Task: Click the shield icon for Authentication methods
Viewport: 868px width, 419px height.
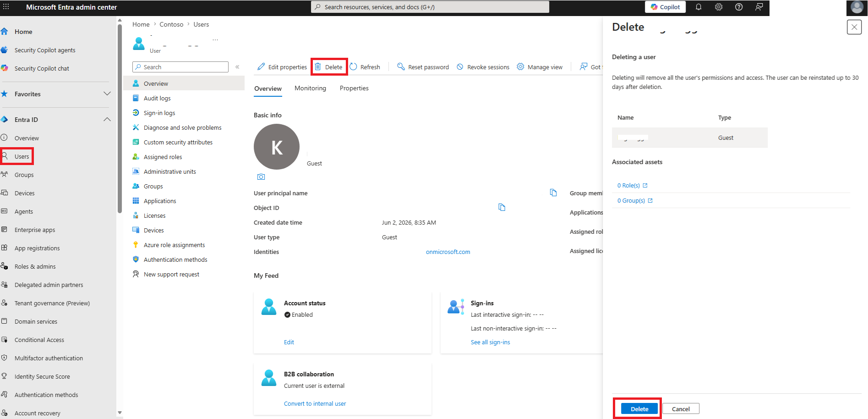Action: (x=136, y=259)
